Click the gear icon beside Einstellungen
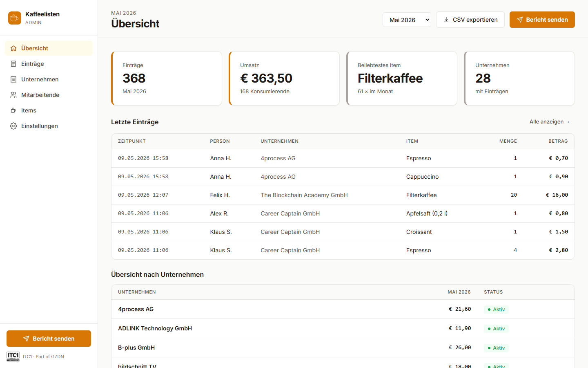Image resolution: width=588 pixels, height=368 pixels. pos(13,126)
